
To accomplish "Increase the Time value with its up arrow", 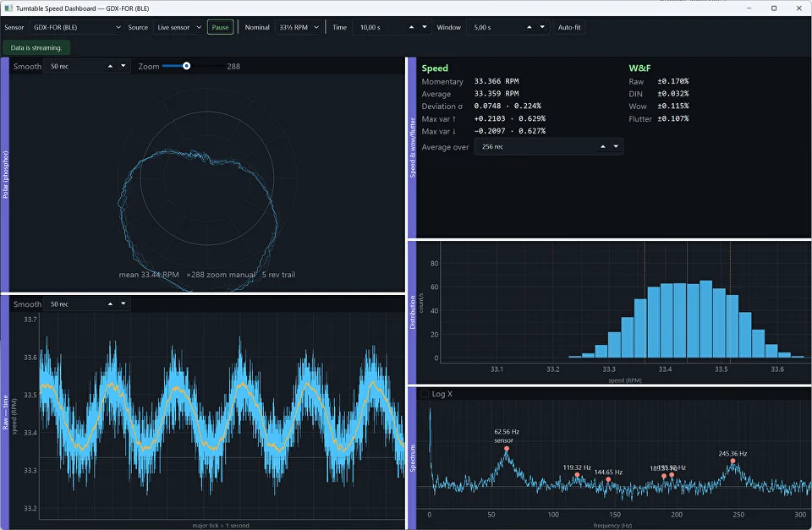I will 411,27.
